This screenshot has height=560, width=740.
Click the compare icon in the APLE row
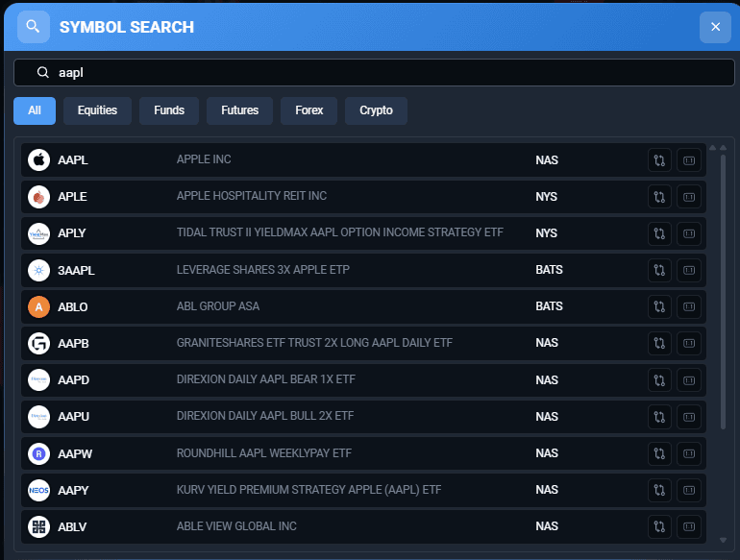click(x=659, y=197)
